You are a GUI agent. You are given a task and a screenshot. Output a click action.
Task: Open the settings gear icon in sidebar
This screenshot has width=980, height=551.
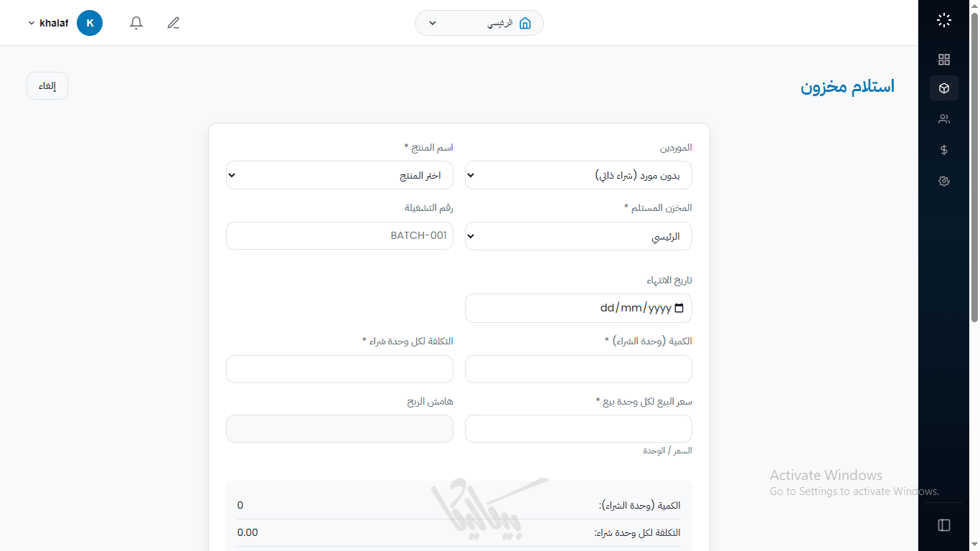(944, 182)
